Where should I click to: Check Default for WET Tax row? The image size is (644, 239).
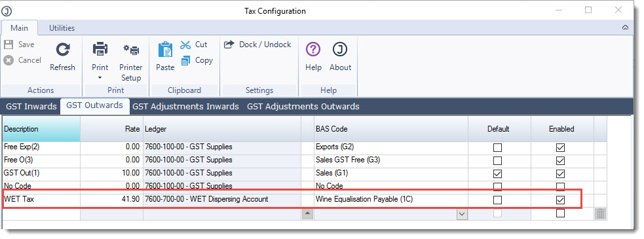[x=497, y=200]
